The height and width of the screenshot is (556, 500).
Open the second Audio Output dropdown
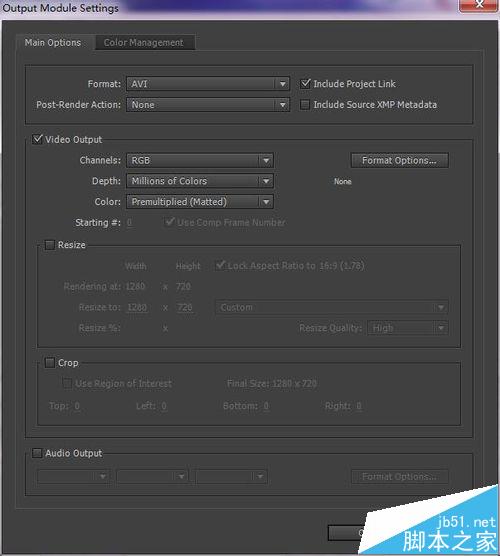152,476
